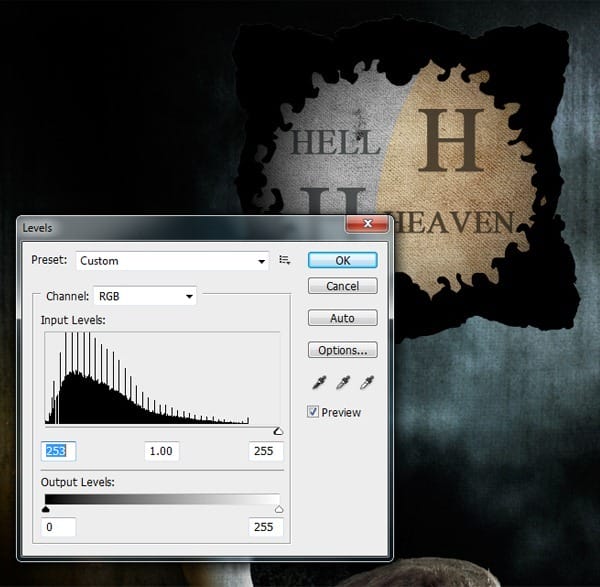600x587 pixels.
Task: Open the Channel dropdown showing RGB
Action: coord(145,296)
